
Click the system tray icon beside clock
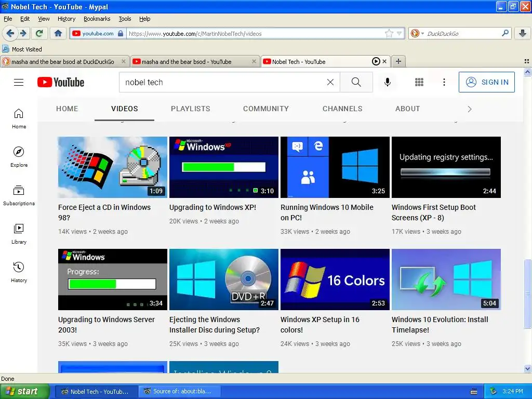[494, 391]
